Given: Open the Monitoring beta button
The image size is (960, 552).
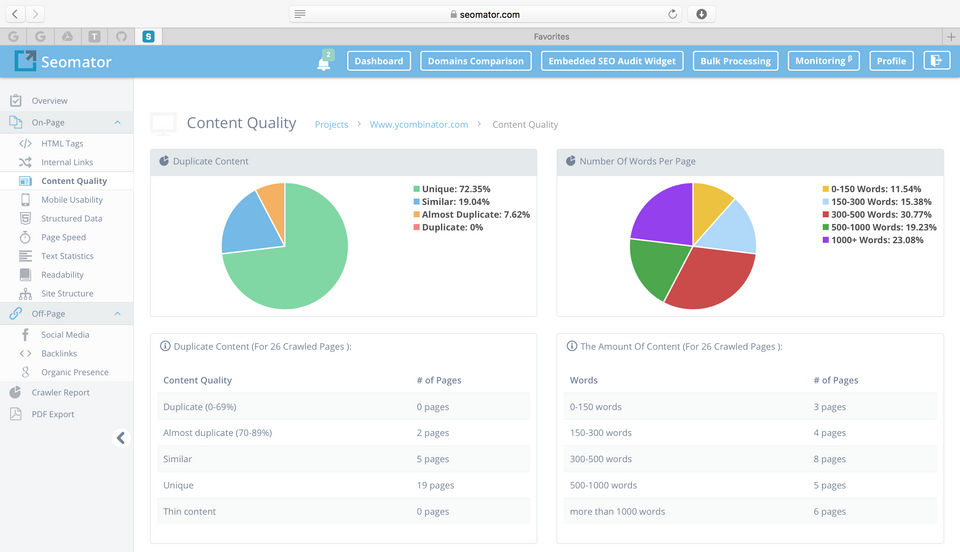Looking at the screenshot, I should click(823, 61).
